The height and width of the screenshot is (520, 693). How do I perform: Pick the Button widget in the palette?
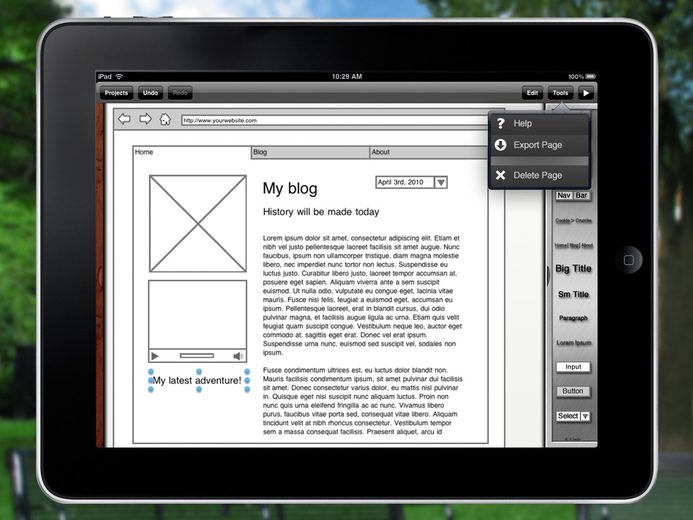[x=573, y=391]
